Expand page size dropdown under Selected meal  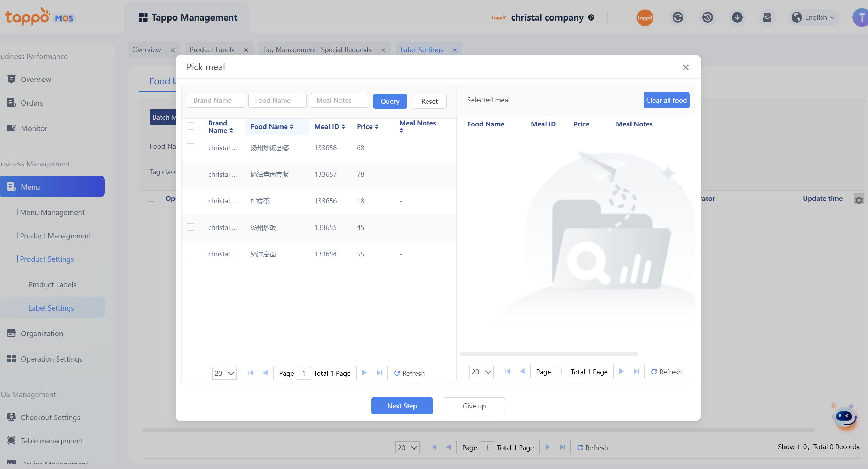tap(481, 372)
